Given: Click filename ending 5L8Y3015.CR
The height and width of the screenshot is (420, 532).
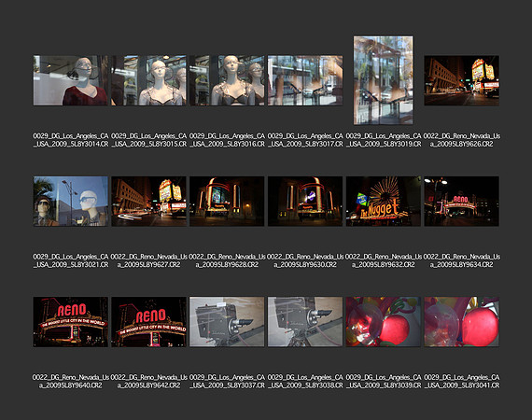Looking at the screenshot, I should [x=149, y=140].
